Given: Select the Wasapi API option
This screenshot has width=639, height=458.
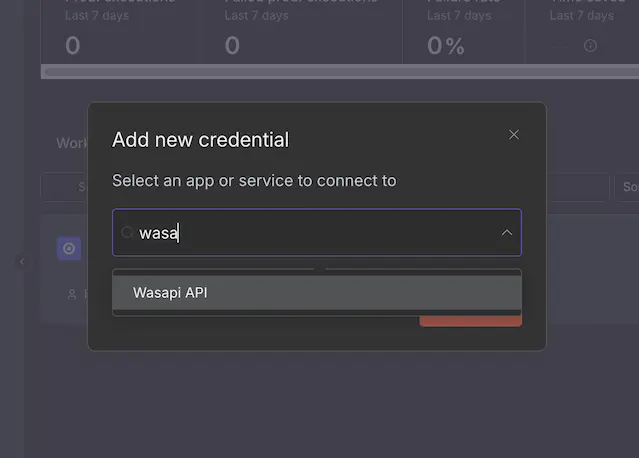Looking at the screenshot, I should click(x=317, y=293).
